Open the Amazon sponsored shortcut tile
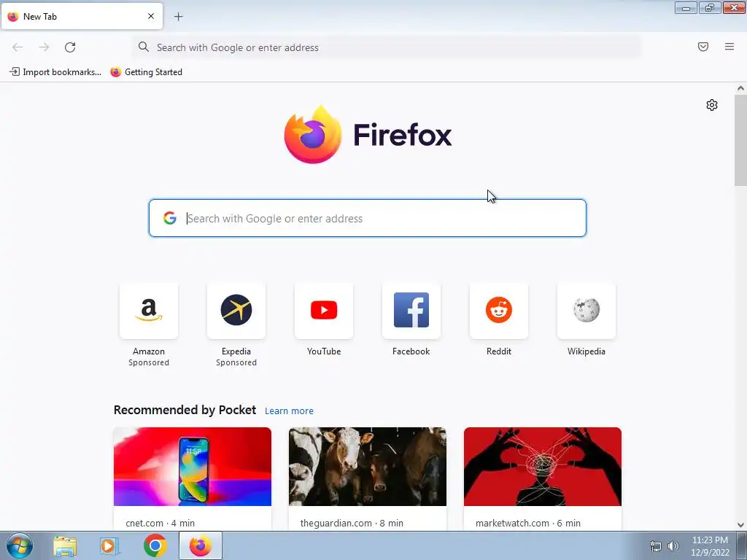The image size is (747, 560). coord(149,311)
